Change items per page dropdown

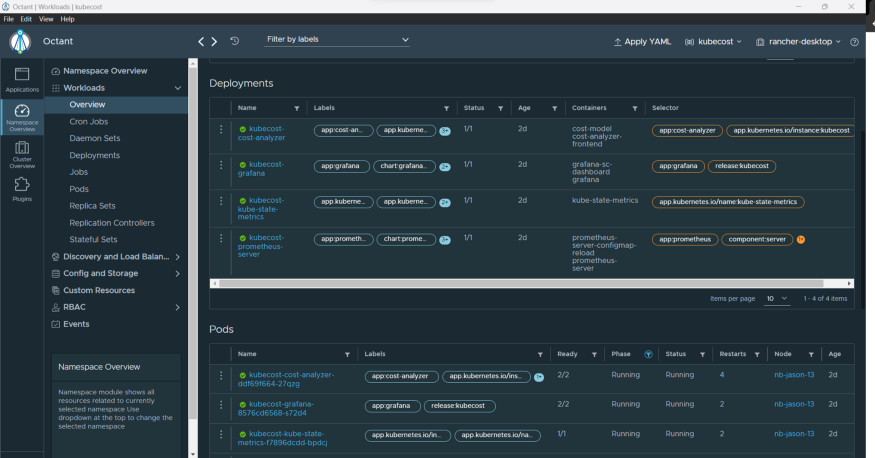[777, 298]
